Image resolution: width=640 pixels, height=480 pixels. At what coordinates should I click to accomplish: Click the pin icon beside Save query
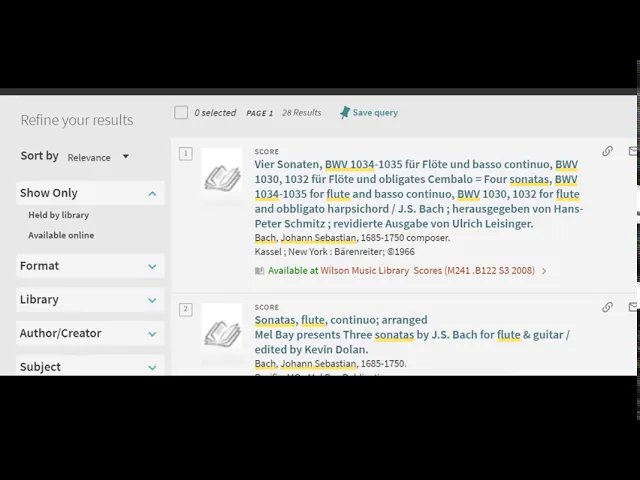pyautogui.click(x=345, y=113)
